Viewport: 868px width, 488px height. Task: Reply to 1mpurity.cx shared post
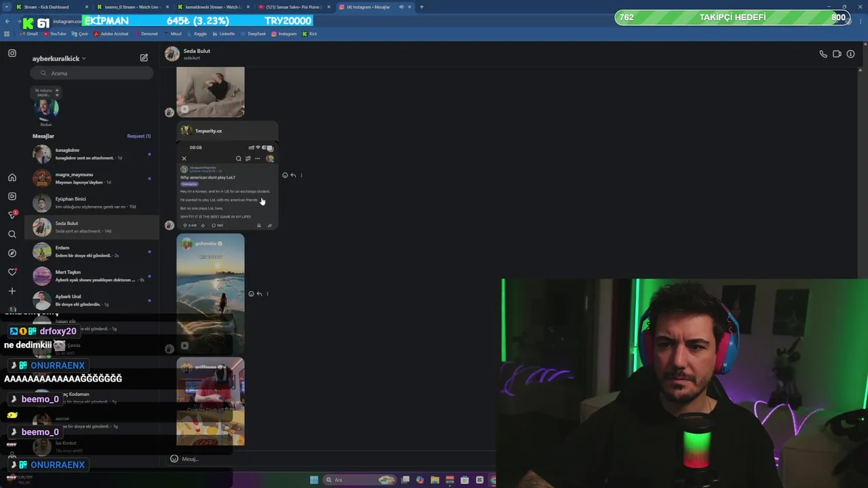(293, 176)
